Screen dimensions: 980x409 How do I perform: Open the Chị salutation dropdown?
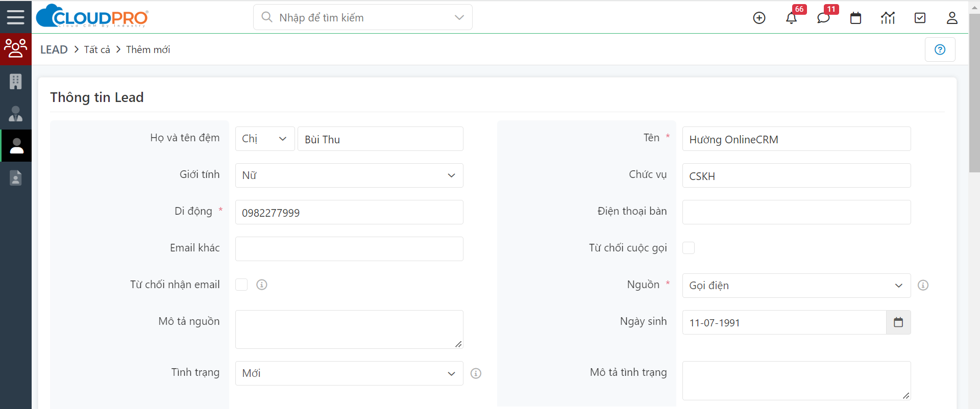265,139
